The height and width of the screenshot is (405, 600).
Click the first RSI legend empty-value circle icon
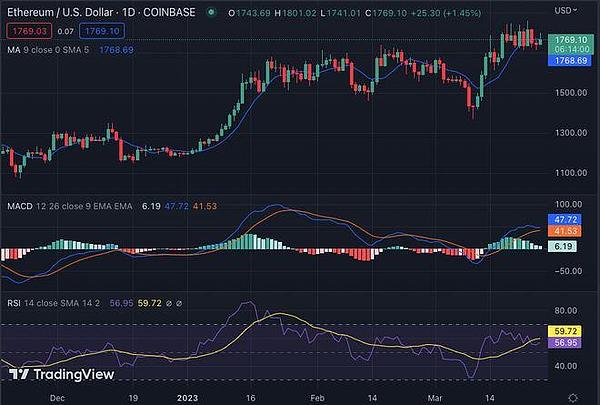(x=169, y=304)
